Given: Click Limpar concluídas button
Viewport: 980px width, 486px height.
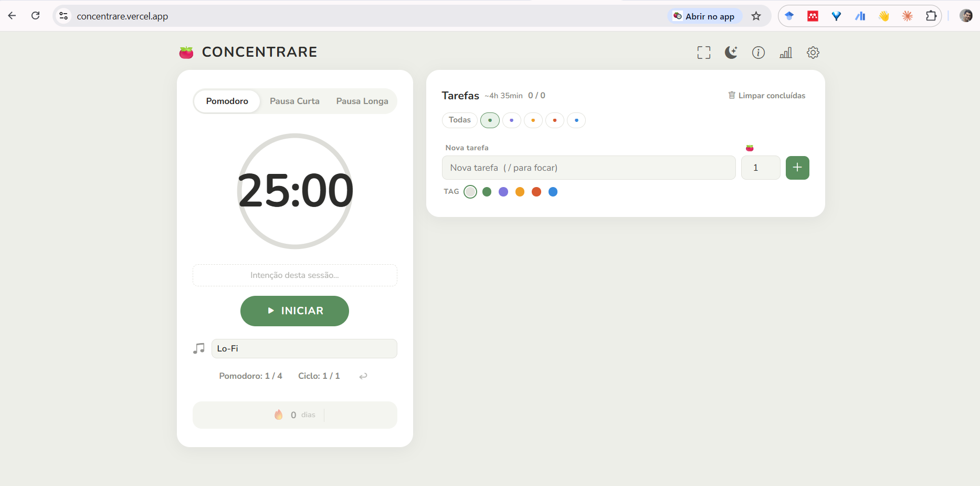Looking at the screenshot, I should pos(767,96).
